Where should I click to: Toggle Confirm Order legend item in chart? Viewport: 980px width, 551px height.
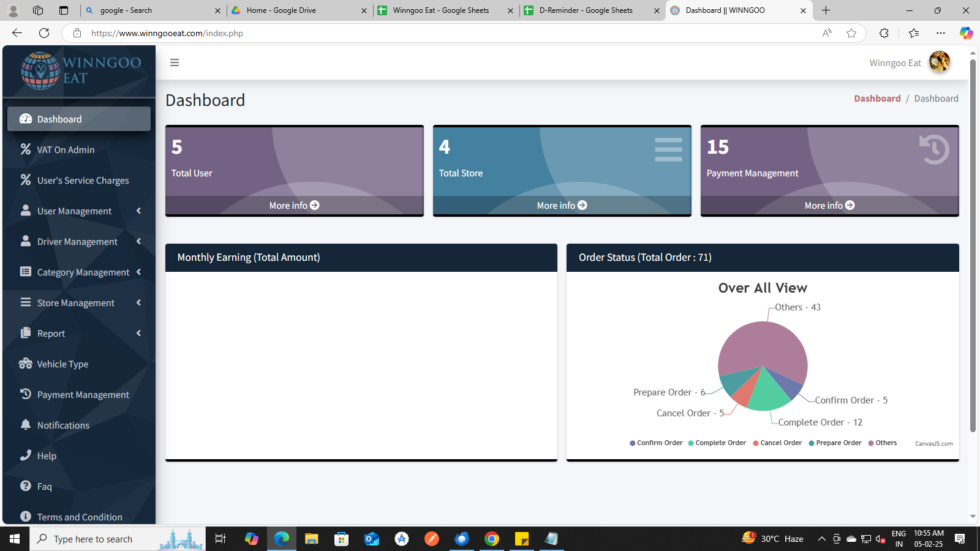click(656, 443)
